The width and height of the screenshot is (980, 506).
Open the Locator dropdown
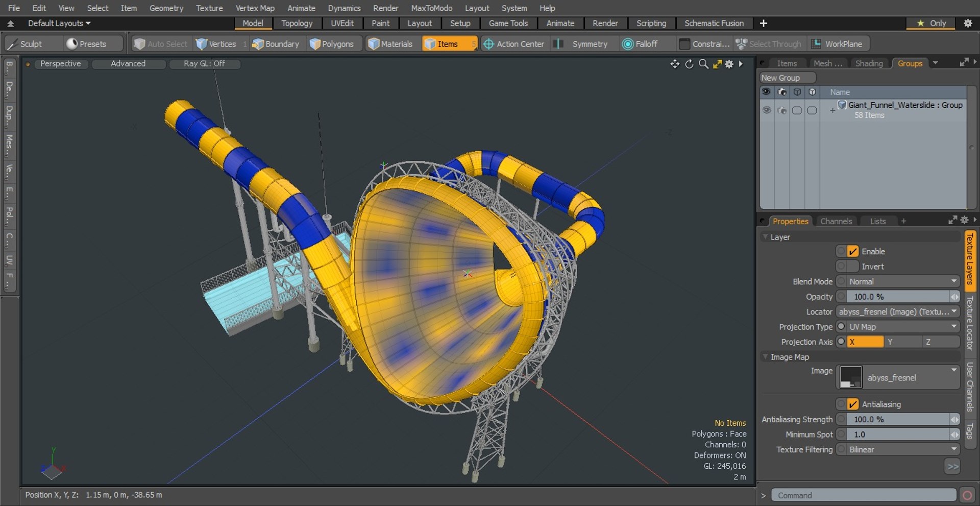coord(898,311)
